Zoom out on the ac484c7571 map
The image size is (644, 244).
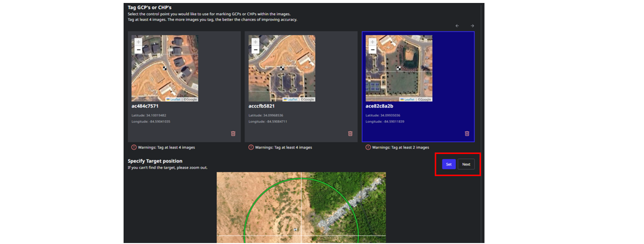pos(138,50)
